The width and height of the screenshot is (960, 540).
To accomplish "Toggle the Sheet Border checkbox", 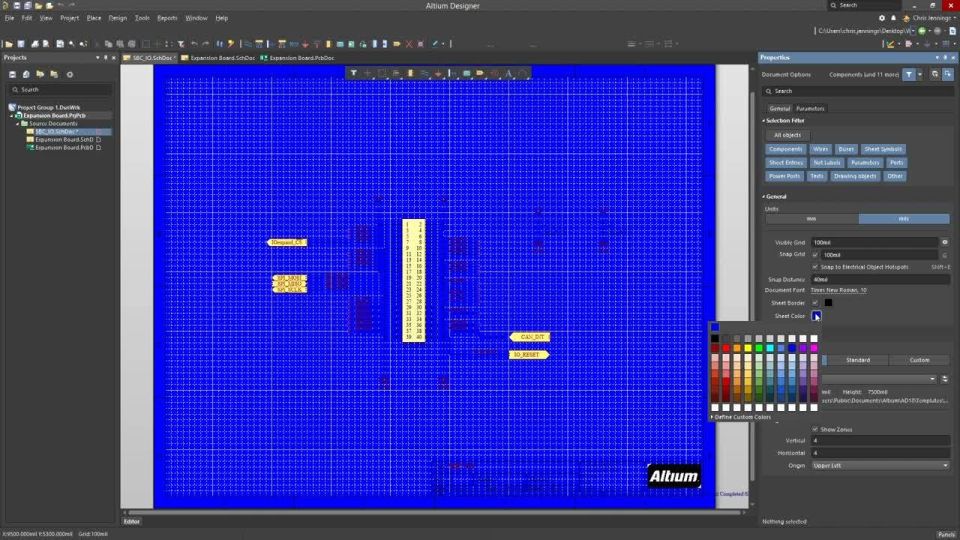I will 815,303.
